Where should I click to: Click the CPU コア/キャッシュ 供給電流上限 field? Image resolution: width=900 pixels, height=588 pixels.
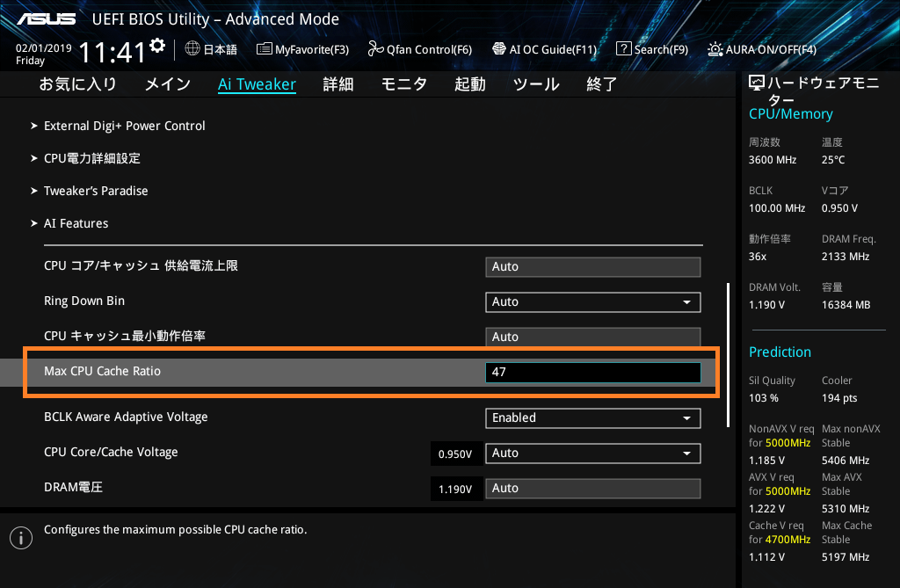tap(593, 267)
